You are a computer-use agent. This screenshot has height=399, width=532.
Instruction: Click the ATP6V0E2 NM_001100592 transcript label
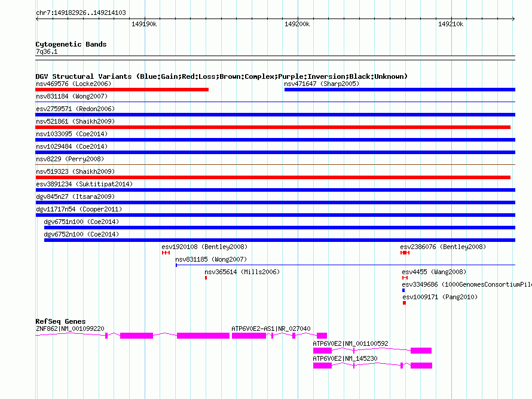(x=350, y=343)
